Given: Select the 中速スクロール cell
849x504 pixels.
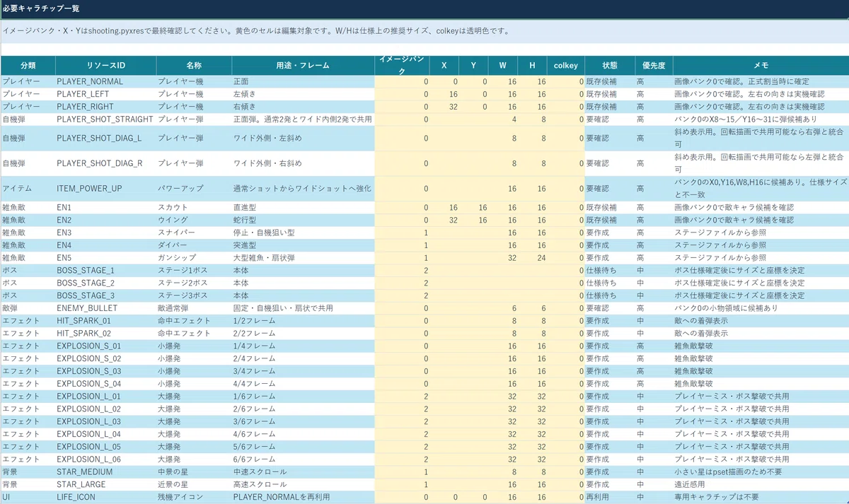Looking at the screenshot, I should [x=303, y=471].
